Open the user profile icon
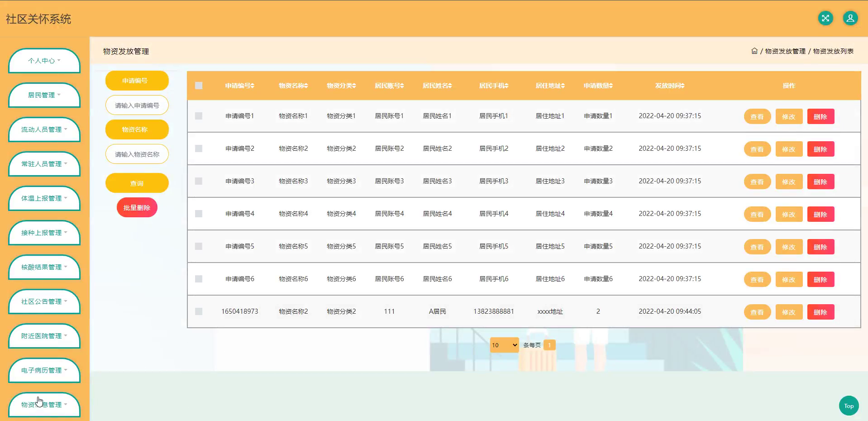The width and height of the screenshot is (868, 421). pyautogui.click(x=850, y=19)
